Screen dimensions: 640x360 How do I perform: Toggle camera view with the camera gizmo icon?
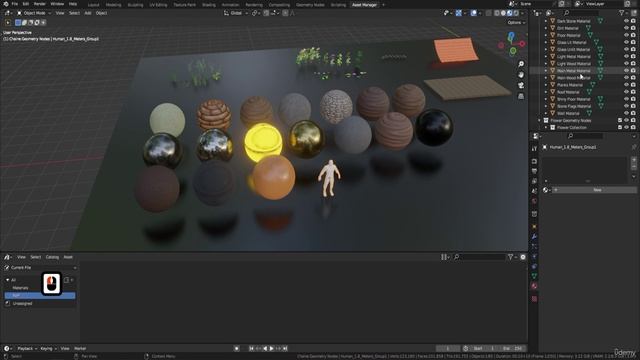(x=521, y=85)
